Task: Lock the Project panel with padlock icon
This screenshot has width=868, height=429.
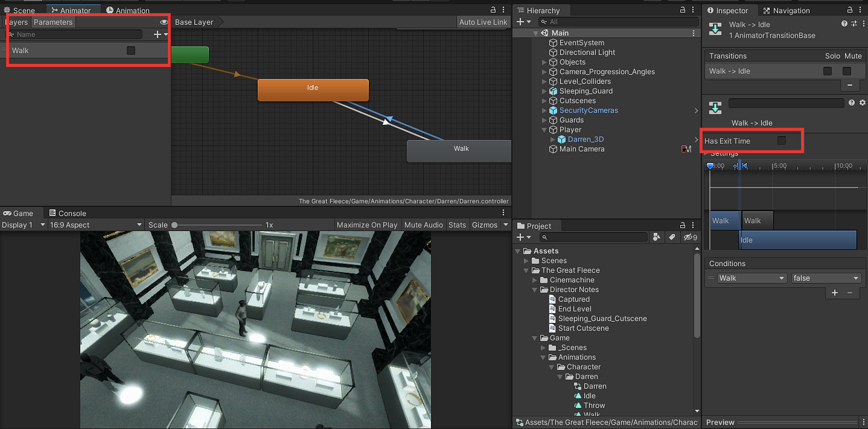Action: (x=683, y=226)
